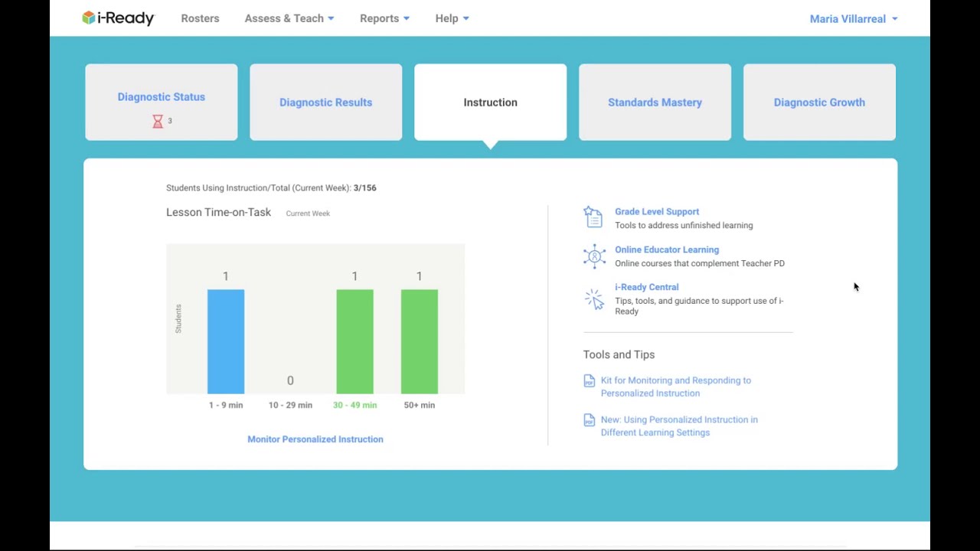Click the hourglass icon under Diagnostic Status
The height and width of the screenshot is (551, 980).
(x=158, y=121)
